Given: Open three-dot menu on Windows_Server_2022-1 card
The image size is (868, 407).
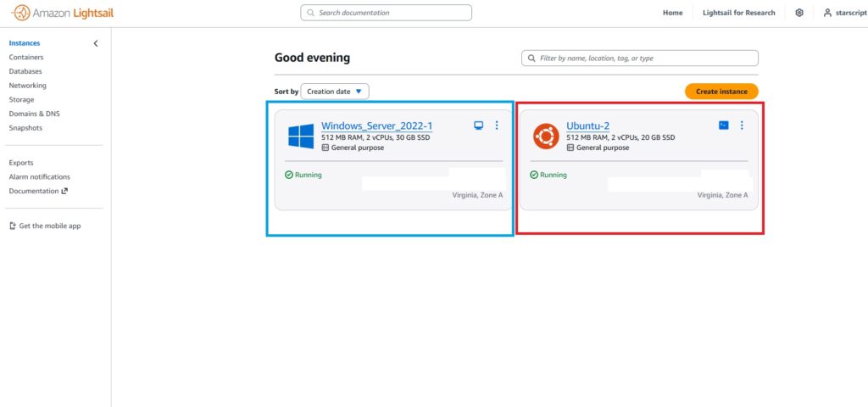Looking at the screenshot, I should [497, 125].
